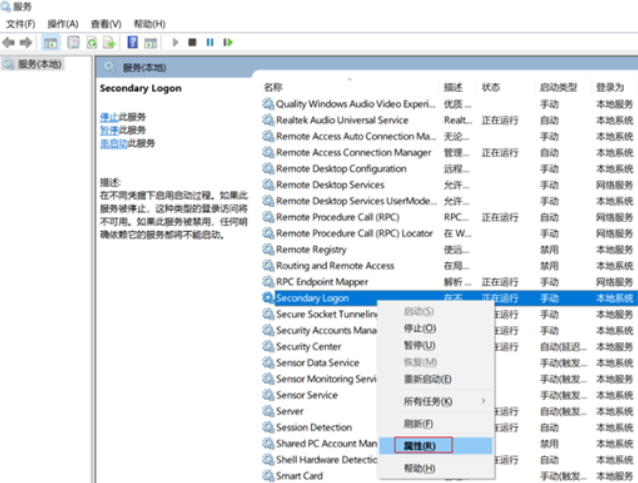Open the blue Help toolbar icon
Viewport: 638px width, 483px height.
[x=132, y=42]
